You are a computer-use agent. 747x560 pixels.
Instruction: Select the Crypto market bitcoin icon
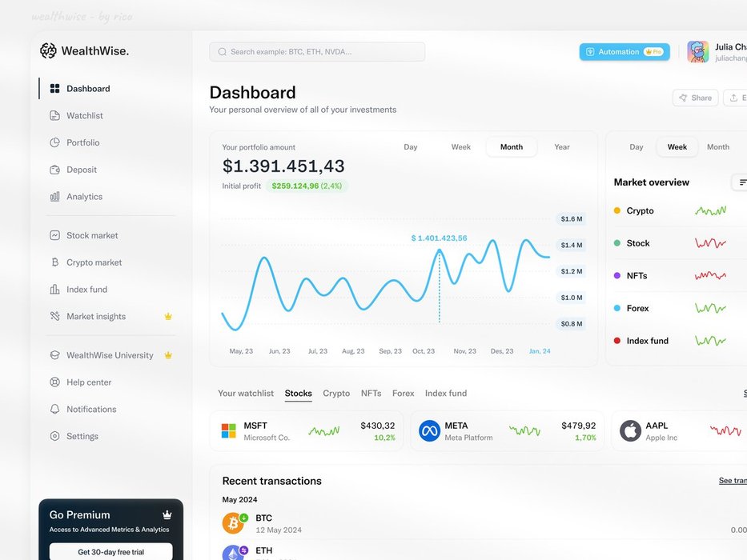tap(54, 262)
